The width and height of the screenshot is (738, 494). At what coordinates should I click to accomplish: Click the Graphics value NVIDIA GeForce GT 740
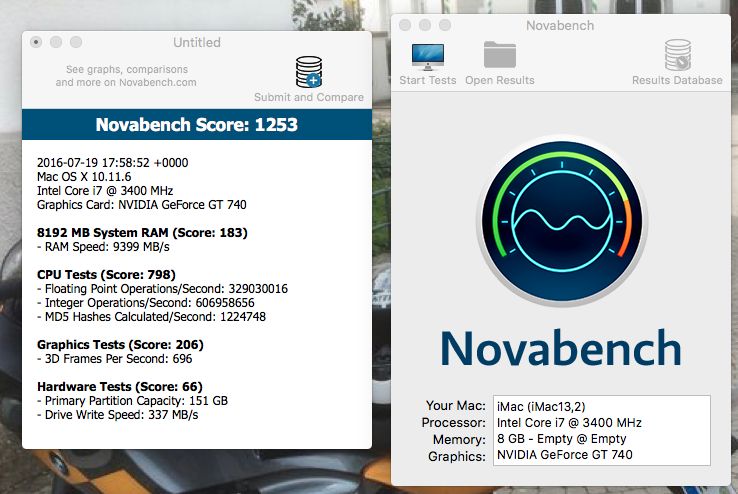565,454
